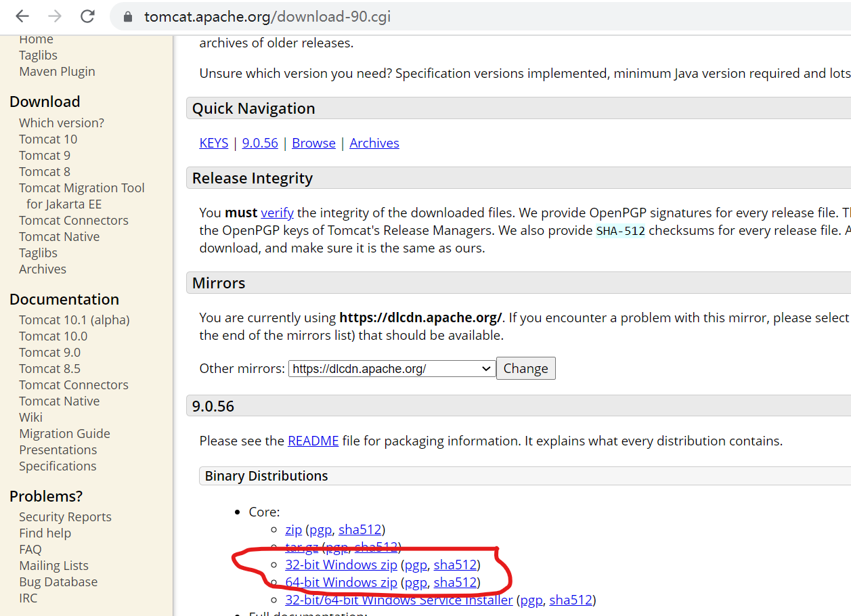Open Tomcat 10.1 (alpha) documentation
851x616 pixels.
point(74,320)
